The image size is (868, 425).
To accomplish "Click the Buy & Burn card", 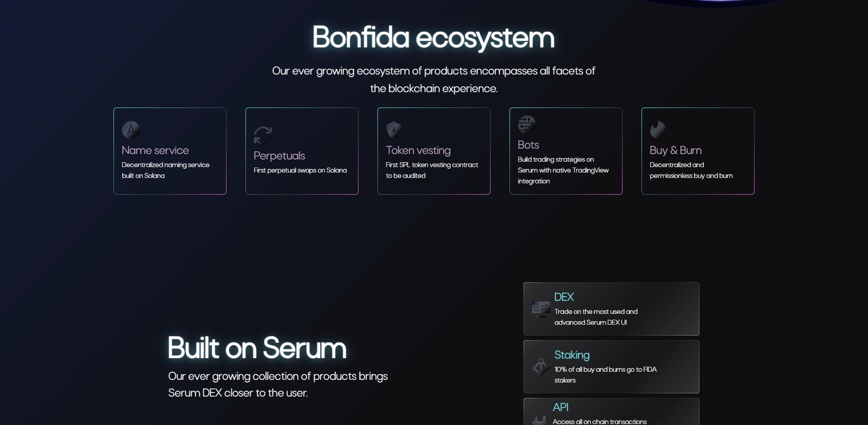I will (x=698, y=151).
